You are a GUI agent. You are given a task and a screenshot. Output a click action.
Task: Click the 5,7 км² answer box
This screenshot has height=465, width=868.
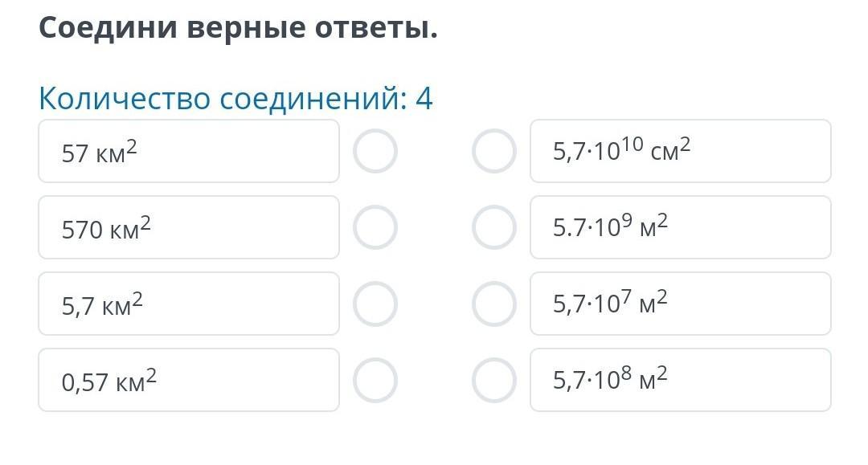coord(189,304)
